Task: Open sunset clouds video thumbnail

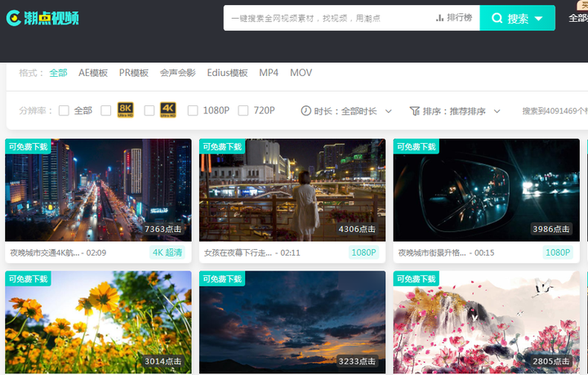Action: tap(292, 322)
